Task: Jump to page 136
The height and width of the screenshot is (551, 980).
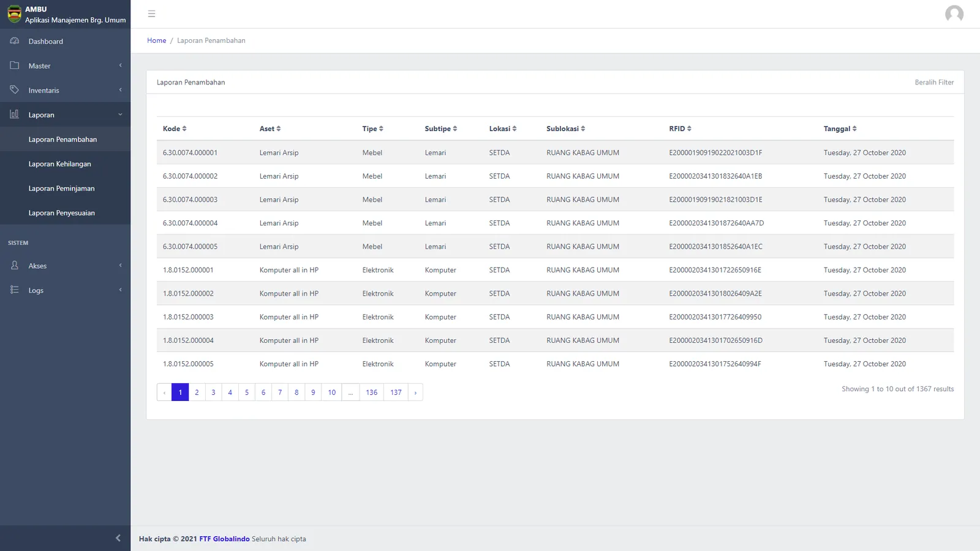Action: tap(372, 392)
